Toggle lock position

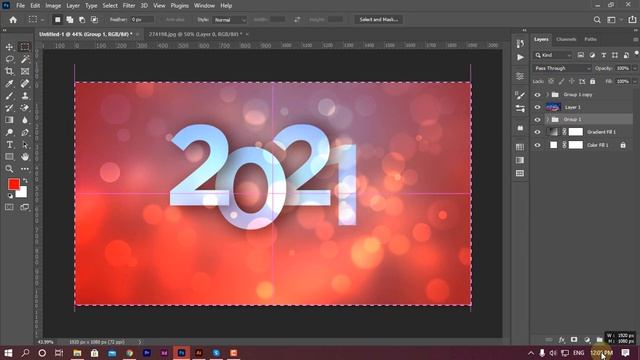coord(572,82)
